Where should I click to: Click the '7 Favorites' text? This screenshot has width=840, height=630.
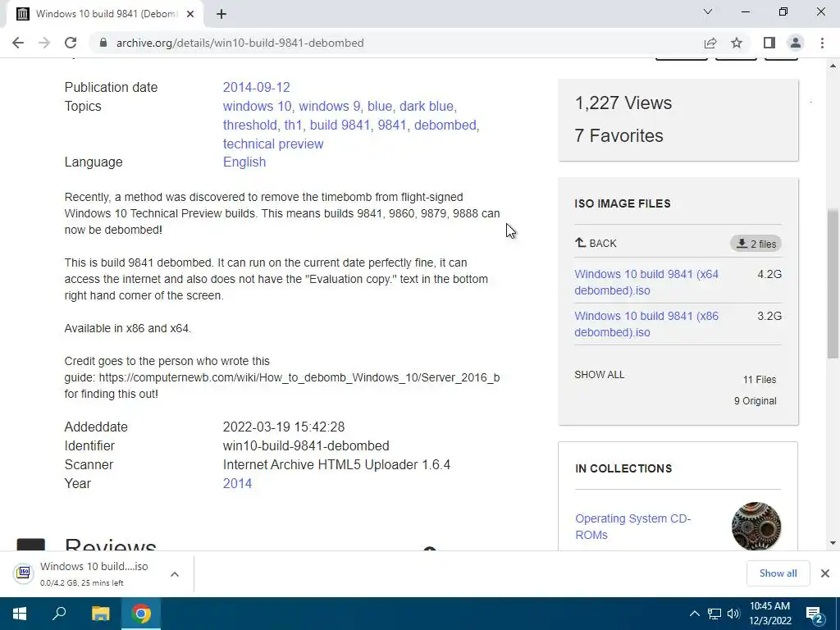[x=619, y=135]
